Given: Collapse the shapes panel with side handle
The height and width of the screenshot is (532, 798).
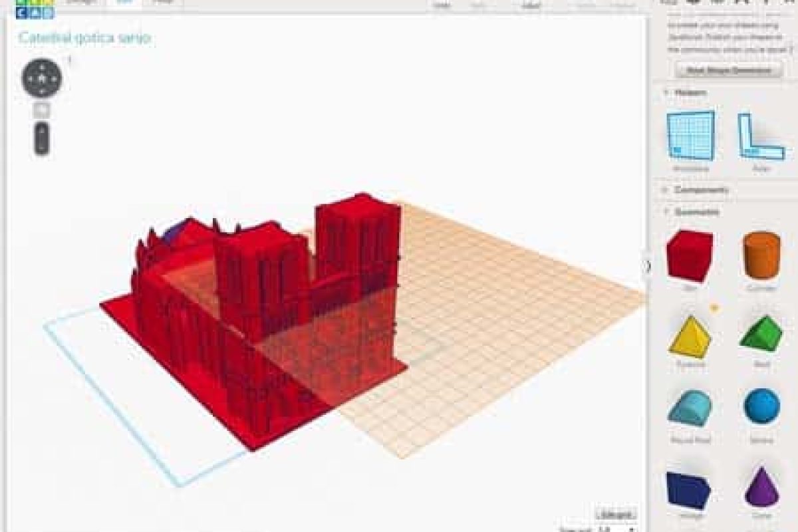Looking at the screenshot, I should coord(648,265).
